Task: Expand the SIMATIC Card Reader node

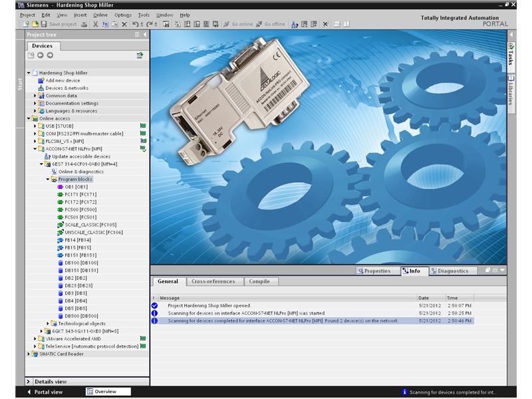Action: 29,354
